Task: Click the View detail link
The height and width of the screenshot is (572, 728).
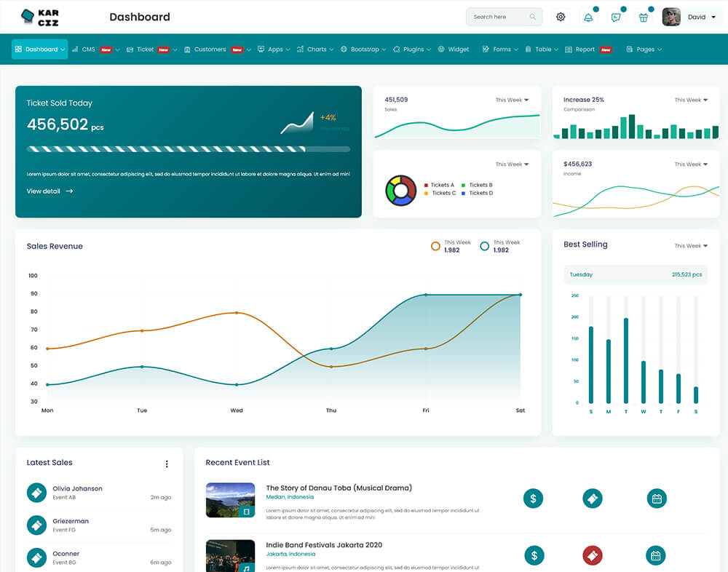Action: coord(50,191)
